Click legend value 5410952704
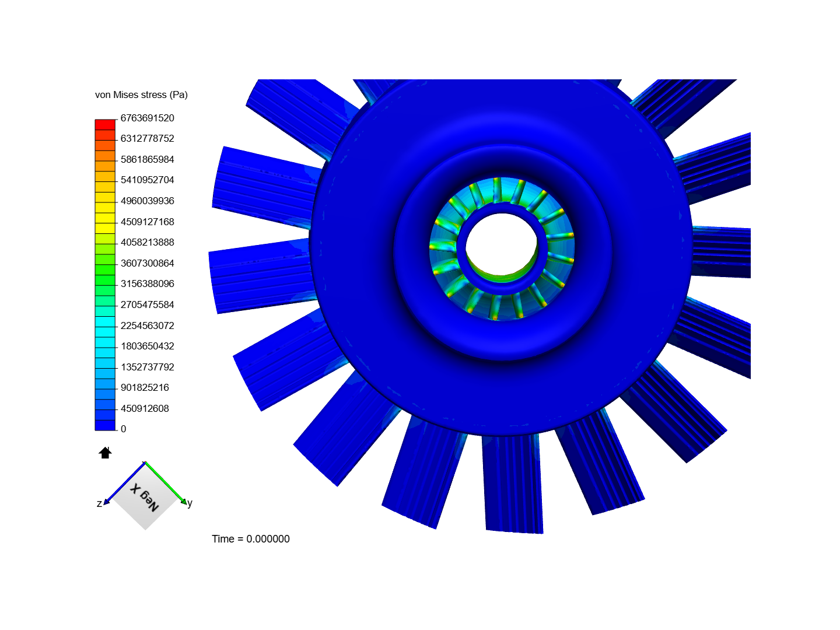Screen dimensions: 840x630 pyautogui.click(x=148, y=180)
